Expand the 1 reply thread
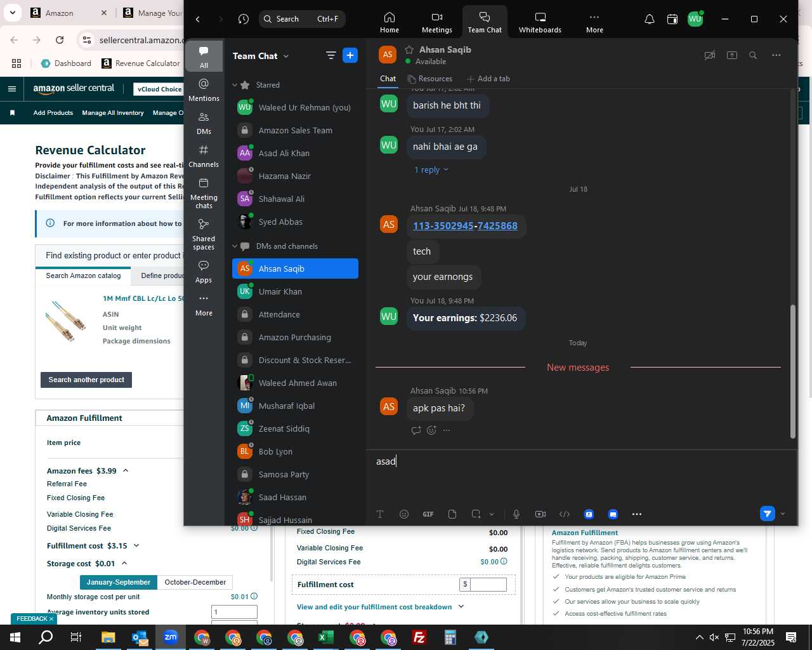The width and height of the screenshot is (812, 650). click(431, 169)
